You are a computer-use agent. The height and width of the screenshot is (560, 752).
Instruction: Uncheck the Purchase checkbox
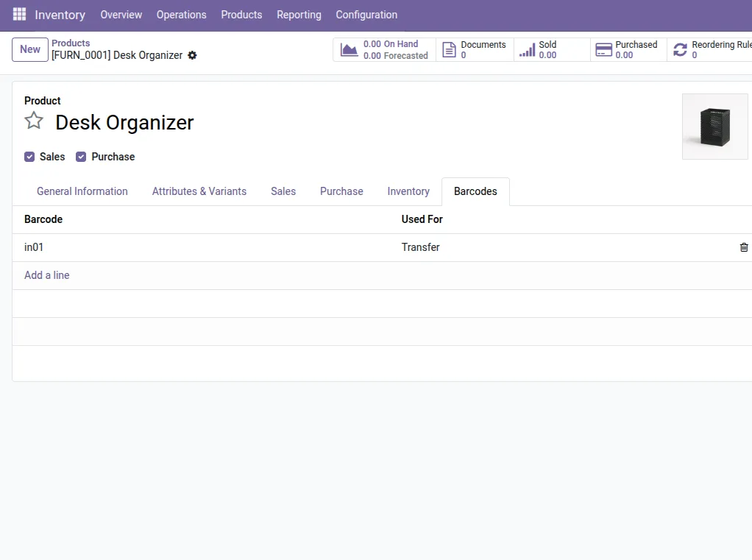81,157
